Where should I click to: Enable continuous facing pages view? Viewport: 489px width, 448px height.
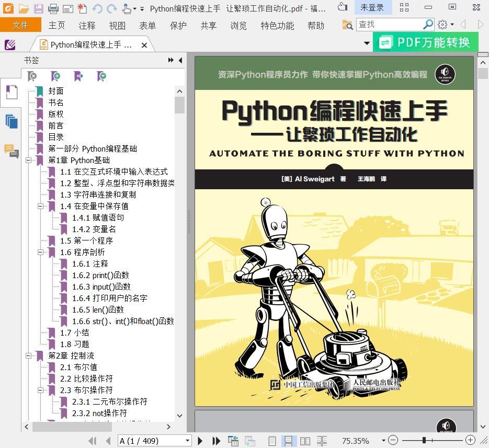coord(322,441)
